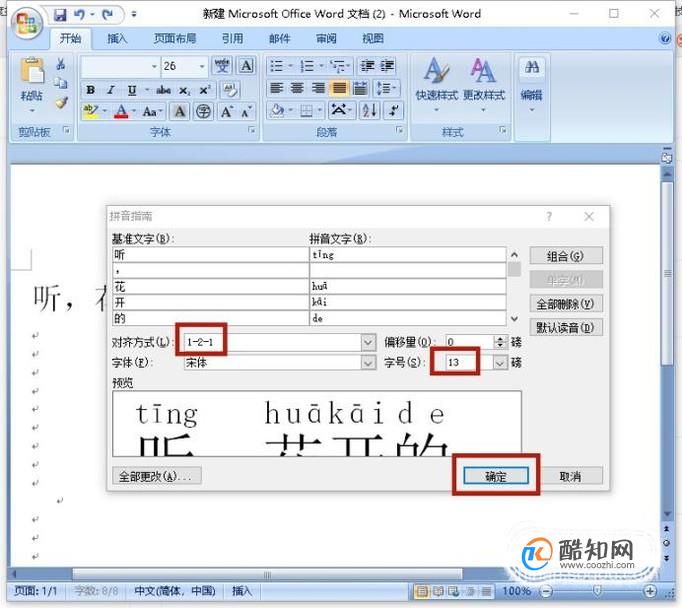This screenshot has height=608, width=682.
Task: Click the Character Border A icon
Action: [x=246, y=66]
